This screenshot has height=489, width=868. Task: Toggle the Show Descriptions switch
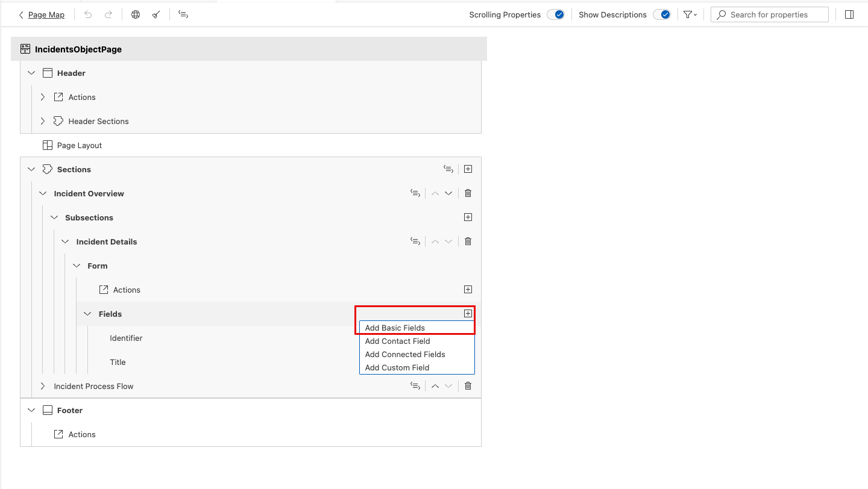662,14
